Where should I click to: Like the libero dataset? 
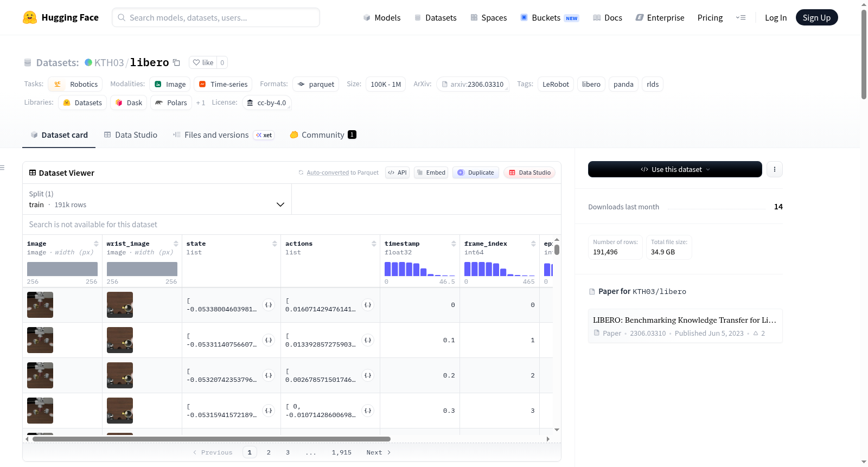coord(203,62)
